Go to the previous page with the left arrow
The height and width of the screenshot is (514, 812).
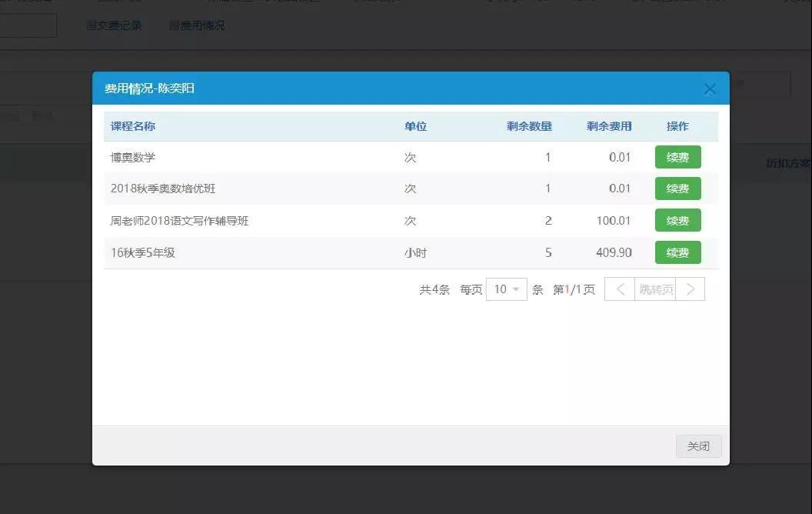pos(620,289)
